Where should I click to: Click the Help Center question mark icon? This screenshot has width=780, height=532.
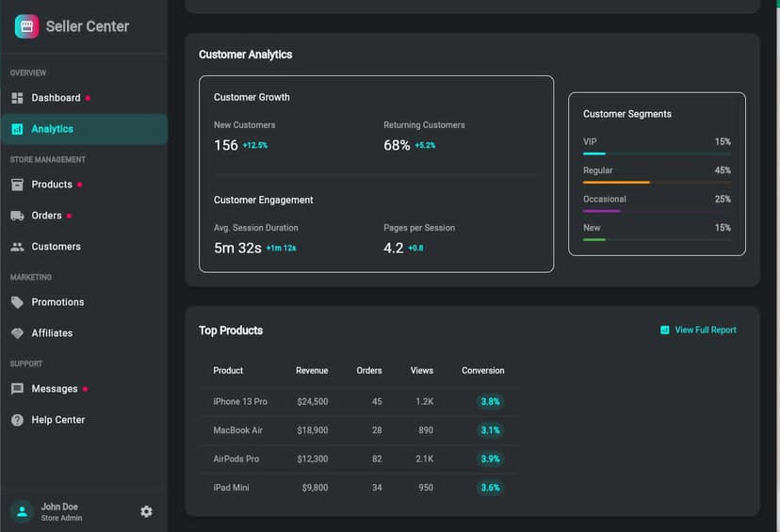[x=17, y=420]
